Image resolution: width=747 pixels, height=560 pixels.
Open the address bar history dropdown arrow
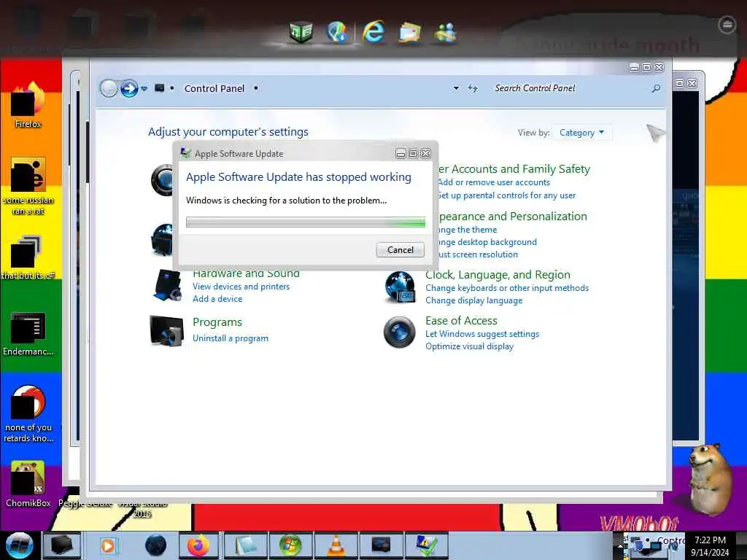point(456,88)
